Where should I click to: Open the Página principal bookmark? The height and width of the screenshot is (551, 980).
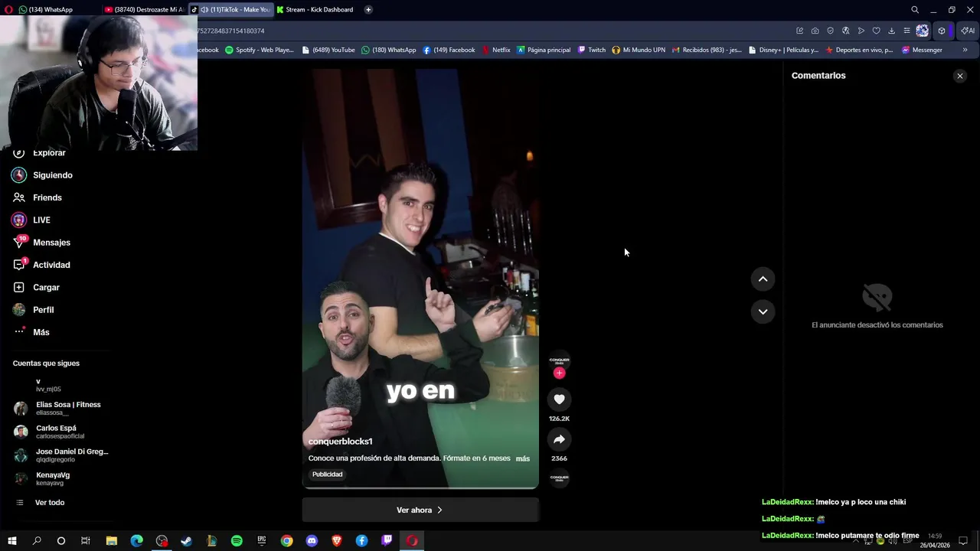point(544,50)
